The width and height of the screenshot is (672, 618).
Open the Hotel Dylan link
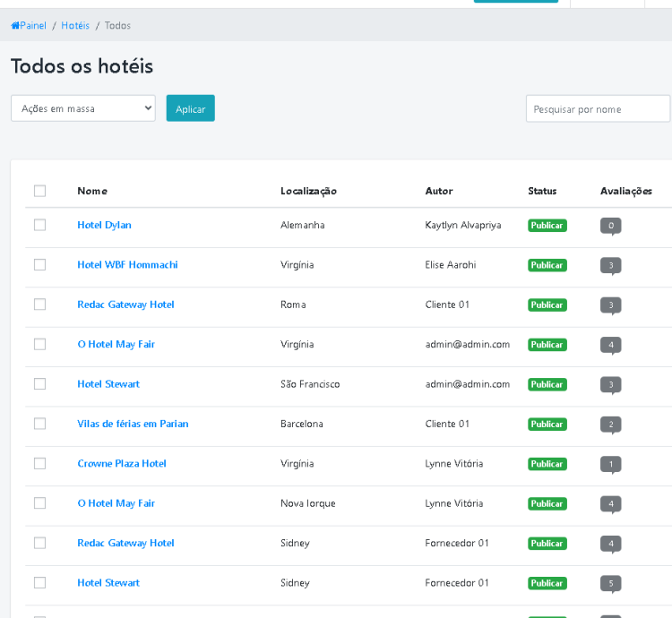[x=104, y=225]
